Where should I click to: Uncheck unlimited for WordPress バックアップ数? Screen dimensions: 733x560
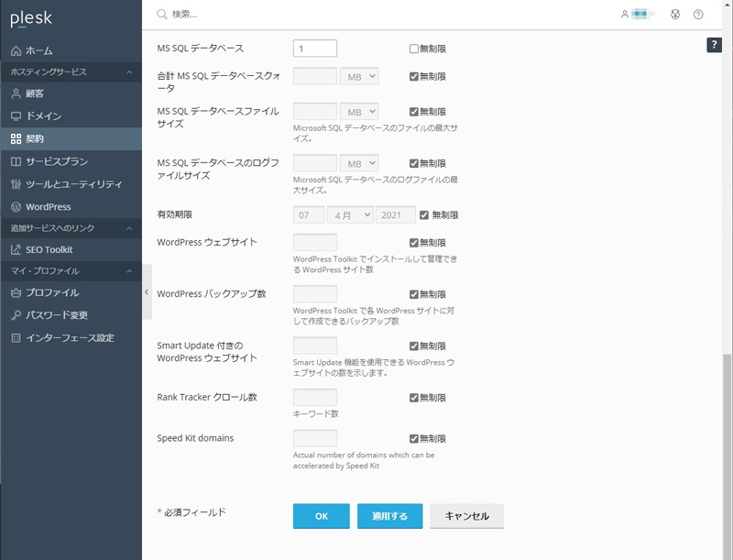click(414, 294)
